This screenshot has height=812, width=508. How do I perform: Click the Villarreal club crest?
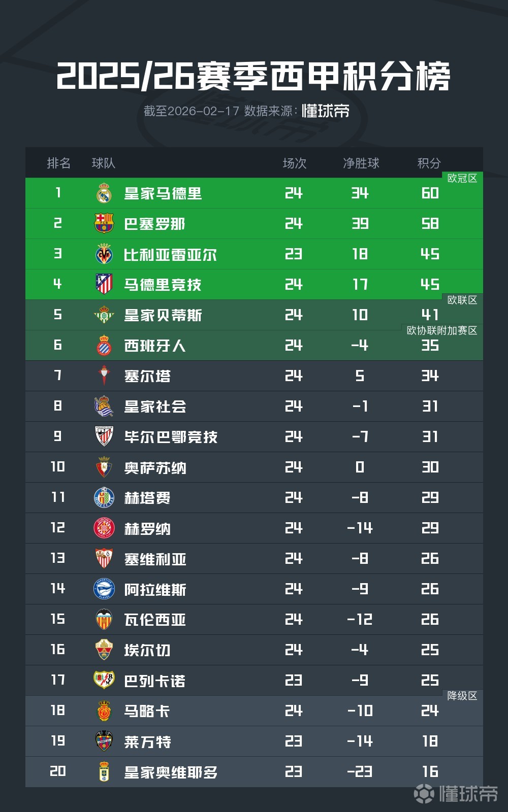click(104, 254)
